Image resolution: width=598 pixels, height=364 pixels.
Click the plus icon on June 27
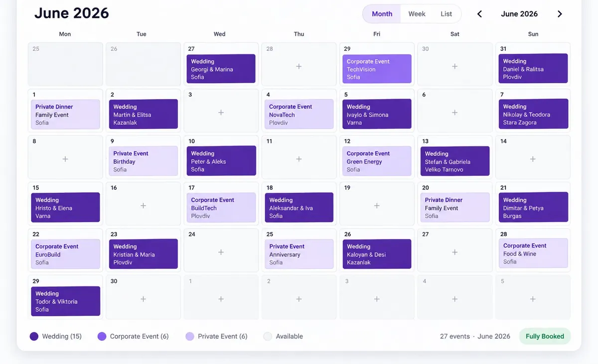tap(454, 252)
